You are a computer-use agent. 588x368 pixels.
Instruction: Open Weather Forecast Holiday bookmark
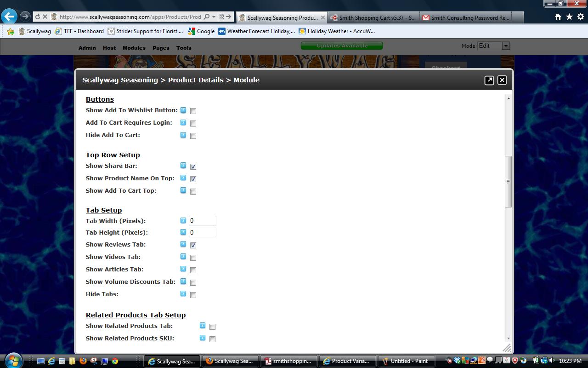(256, 31)
